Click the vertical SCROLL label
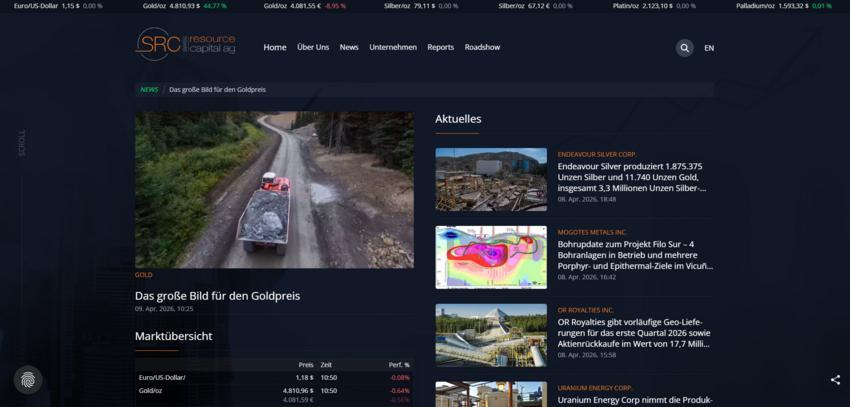Viewport: 850px width, 407px height. pos(22,143)
